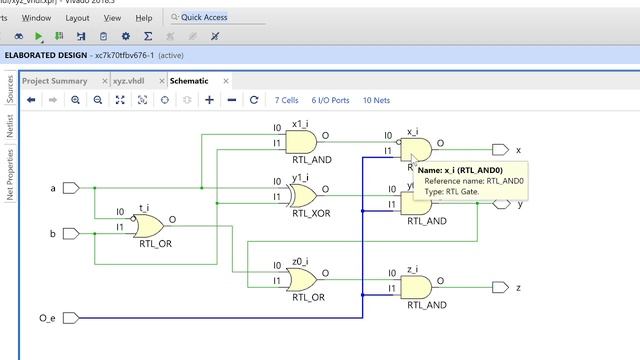Select the x1_i RTL_AND gate

click(301, 142)
